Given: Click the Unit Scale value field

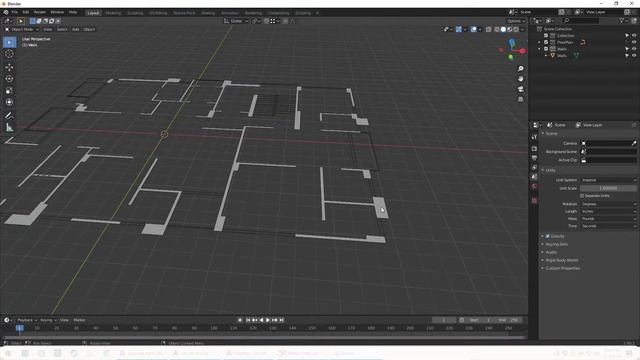Looking at the screenshot, I should pos(608,188).
